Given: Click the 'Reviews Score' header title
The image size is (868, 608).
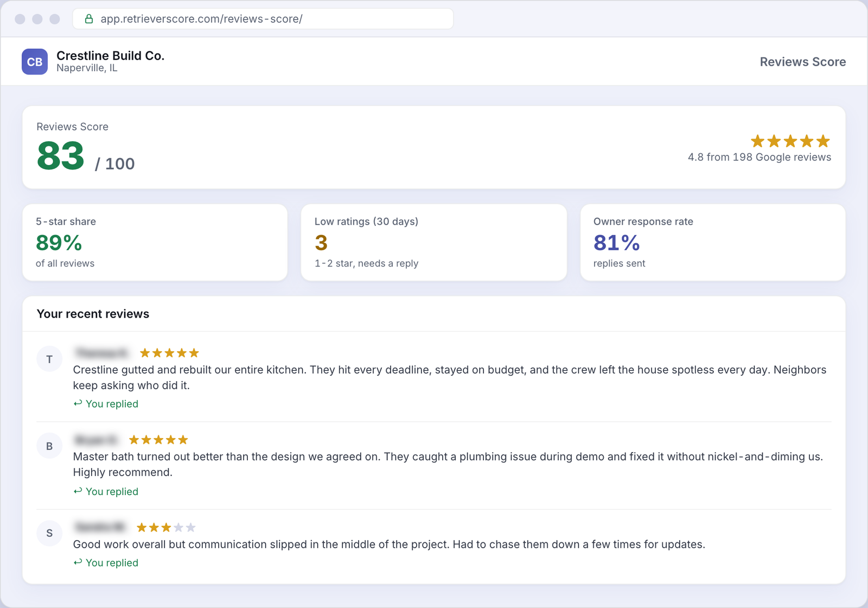Looking at the screenshot, I should pos(803,62).
